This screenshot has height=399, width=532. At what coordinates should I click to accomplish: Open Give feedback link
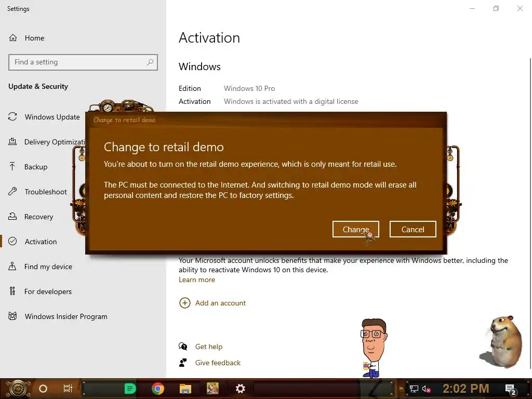pyautogui.click(x=218, y=363)
